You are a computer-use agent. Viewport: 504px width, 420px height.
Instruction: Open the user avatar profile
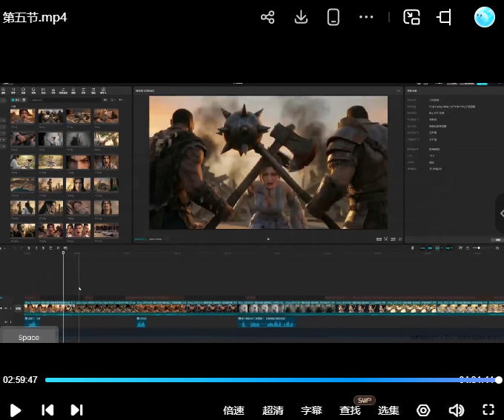[x=484, y=17]
